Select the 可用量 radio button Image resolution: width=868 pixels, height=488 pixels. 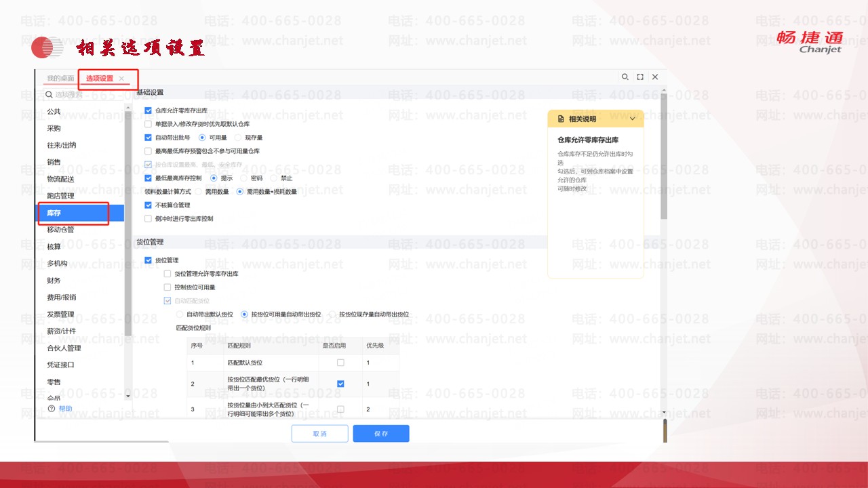201,138
